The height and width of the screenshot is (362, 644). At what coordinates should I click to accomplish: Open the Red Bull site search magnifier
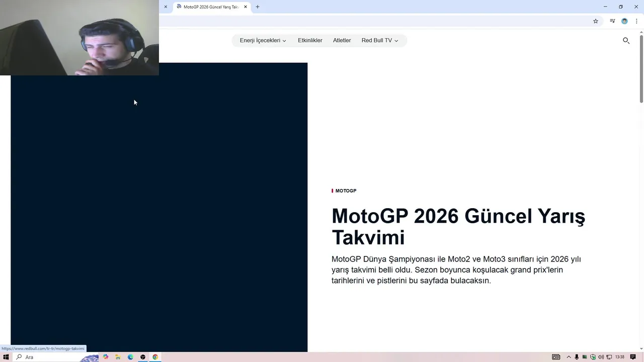pos(626,40)
